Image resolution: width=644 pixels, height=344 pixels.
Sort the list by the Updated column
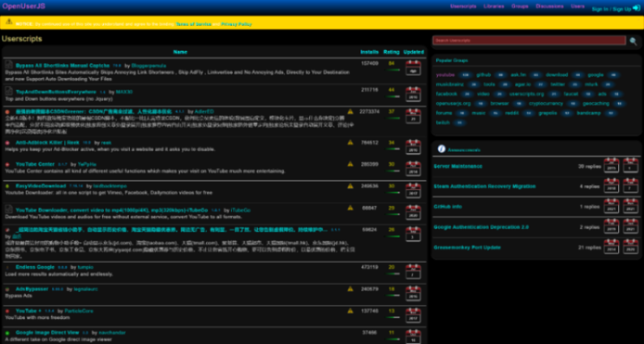click(413, 52)
